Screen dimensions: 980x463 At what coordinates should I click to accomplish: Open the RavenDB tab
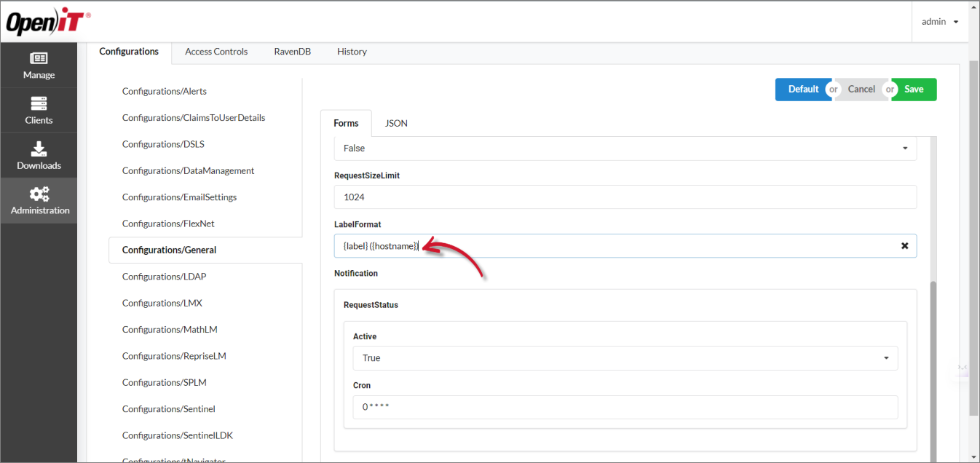(x=292, y=51)
